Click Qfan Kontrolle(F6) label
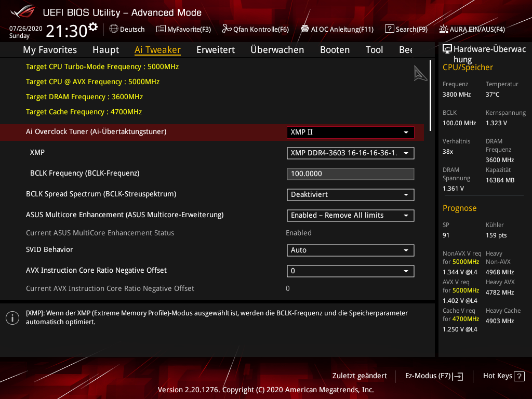Image resolution: width=532 pixels, height=399 pixels. pos(261,29)
